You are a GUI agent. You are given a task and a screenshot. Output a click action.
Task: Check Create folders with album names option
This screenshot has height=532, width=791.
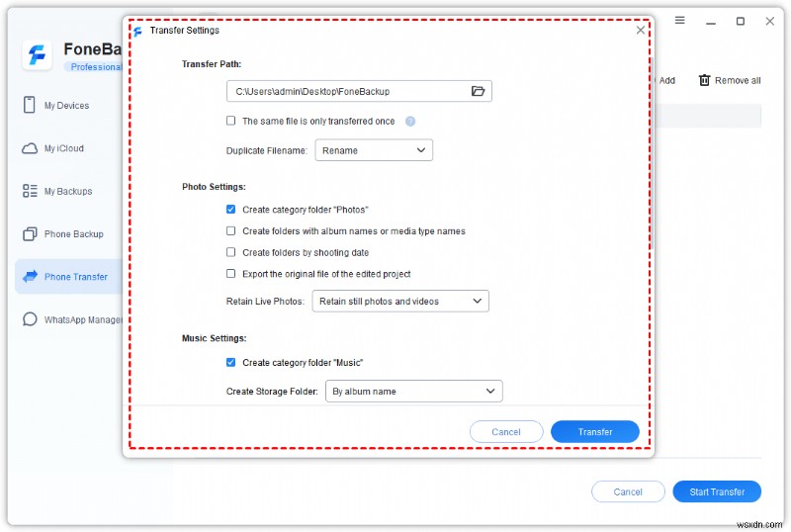pyautogui.click(x=230, y=230)
